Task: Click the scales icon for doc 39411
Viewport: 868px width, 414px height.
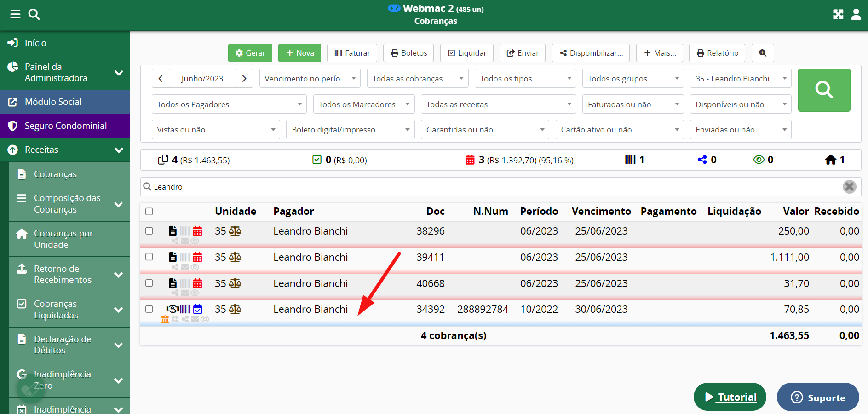Action: coord(235,257)
